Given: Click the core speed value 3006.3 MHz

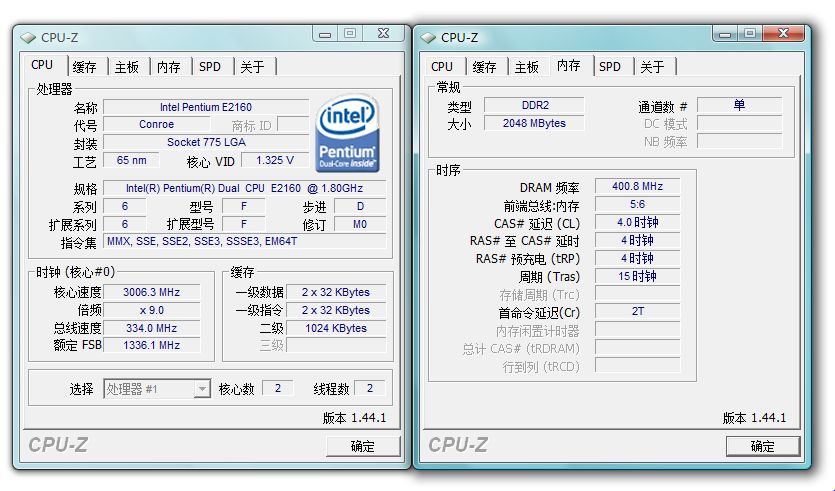Looking at the screenshot, I should coord(152,292).
